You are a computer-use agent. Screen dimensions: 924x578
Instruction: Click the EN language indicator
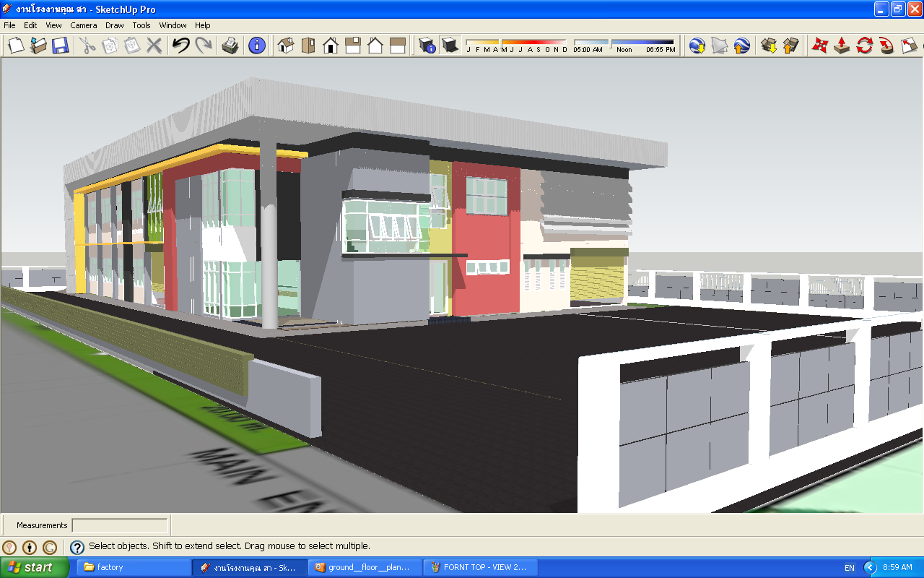pos(850,567)
